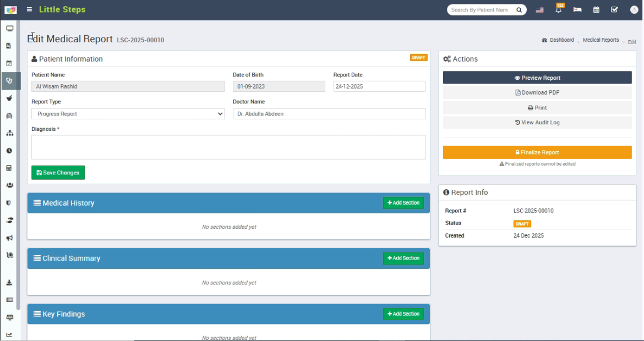The image size is (644, 341).
Task: Expand the Report Type dropdown
Action: click(x=128, y=114)
